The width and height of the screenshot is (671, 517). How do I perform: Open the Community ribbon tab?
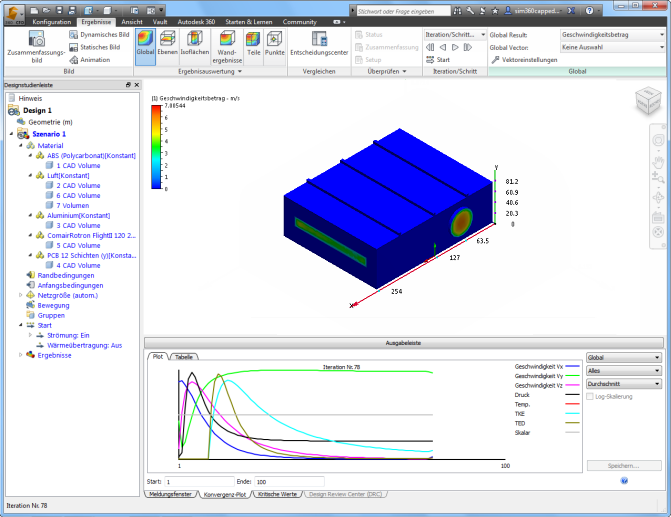coord(300,22)
